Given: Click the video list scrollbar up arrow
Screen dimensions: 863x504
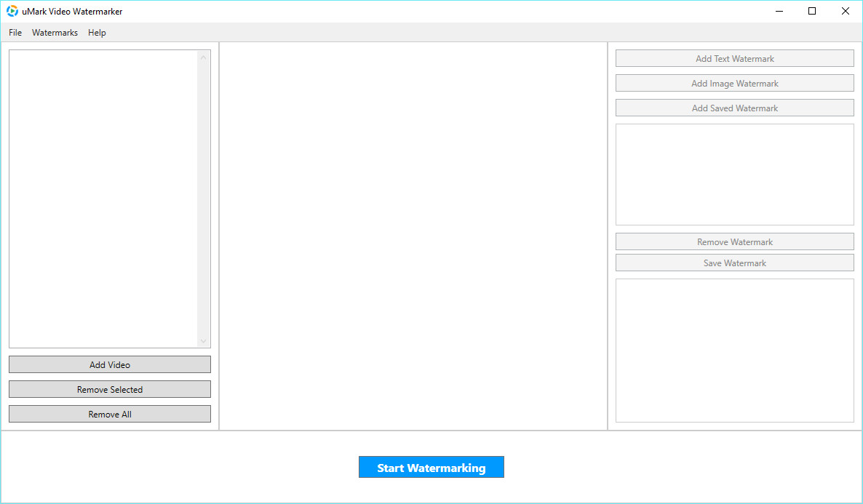Looking at the screenshot, I should click(x=204, y=57).
